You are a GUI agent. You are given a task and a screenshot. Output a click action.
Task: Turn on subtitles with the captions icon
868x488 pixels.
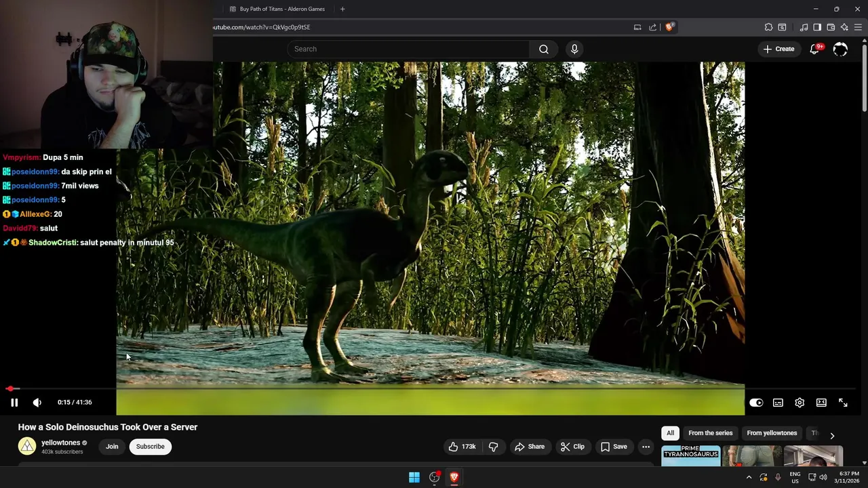(x=778, y=403)
